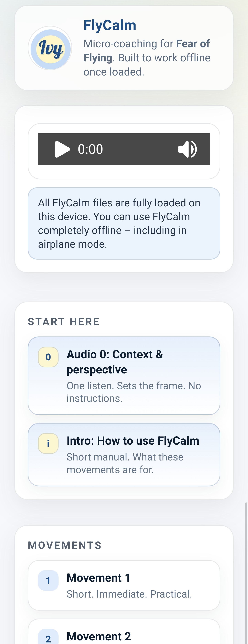Select the MOVEMENTS section header
This screenshot has width=248, height=644.
click(x=64, y=545)
